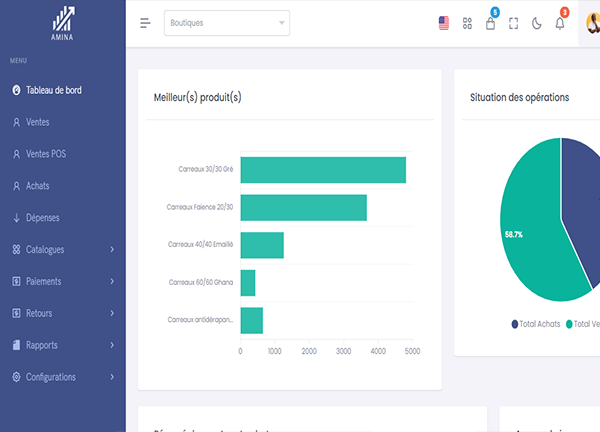This screenshot has width=600, height=432.
Task: Open the notifications bell icon
Action: [560, 23]
